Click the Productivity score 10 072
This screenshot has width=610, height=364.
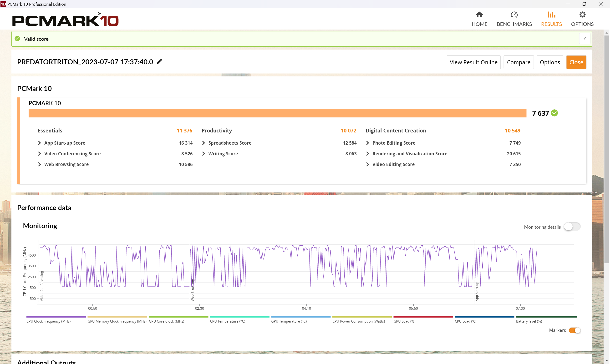tap(349, 131)
